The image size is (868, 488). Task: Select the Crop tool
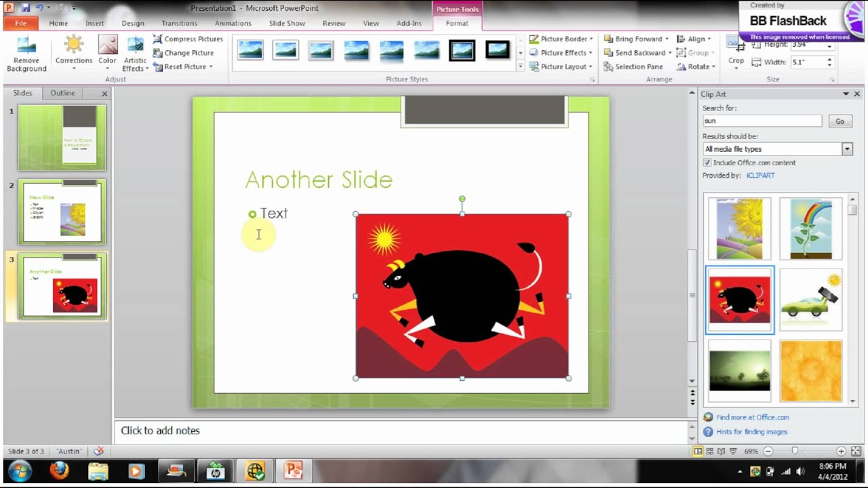[736, 52]
